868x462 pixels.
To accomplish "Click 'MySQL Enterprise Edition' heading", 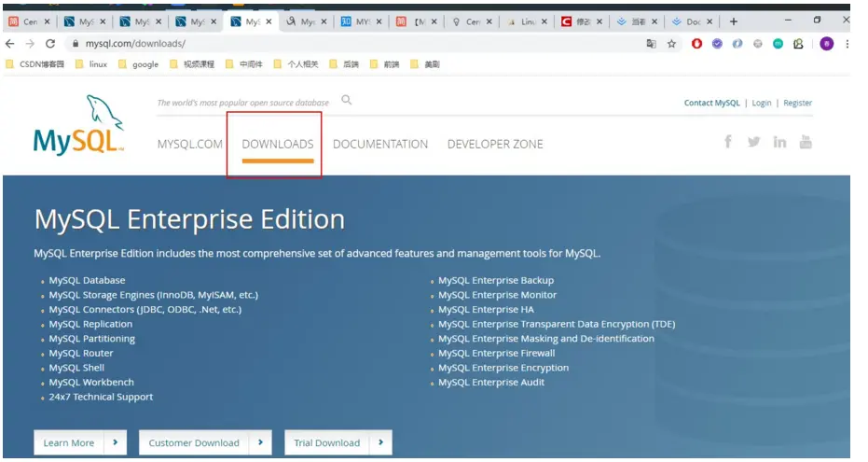I will 189,219.
